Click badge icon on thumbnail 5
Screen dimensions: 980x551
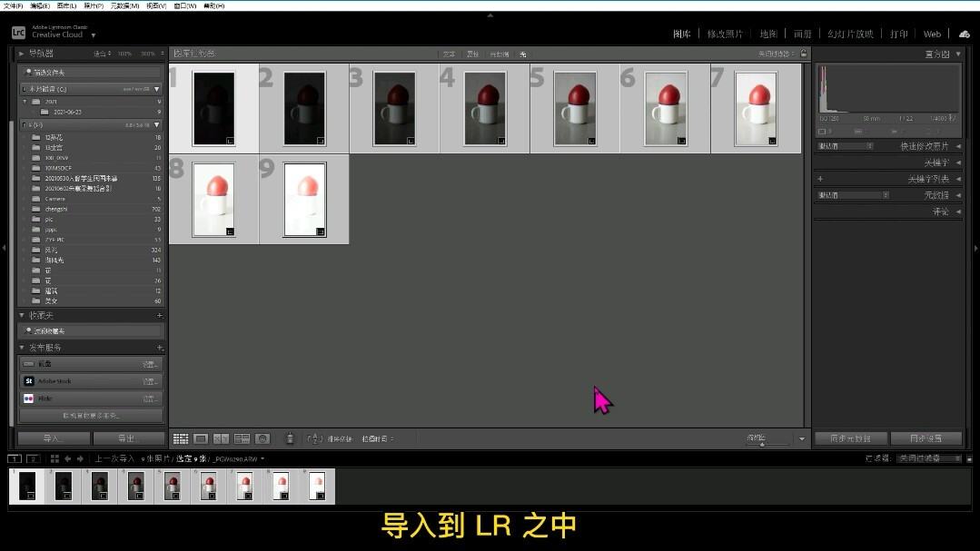tap(591, 141)
